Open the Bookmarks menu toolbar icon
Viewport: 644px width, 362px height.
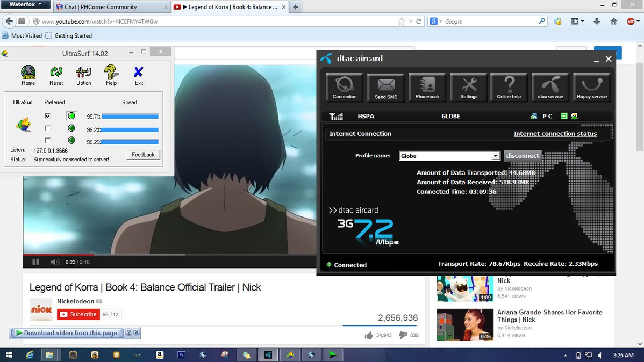point(575,21)
